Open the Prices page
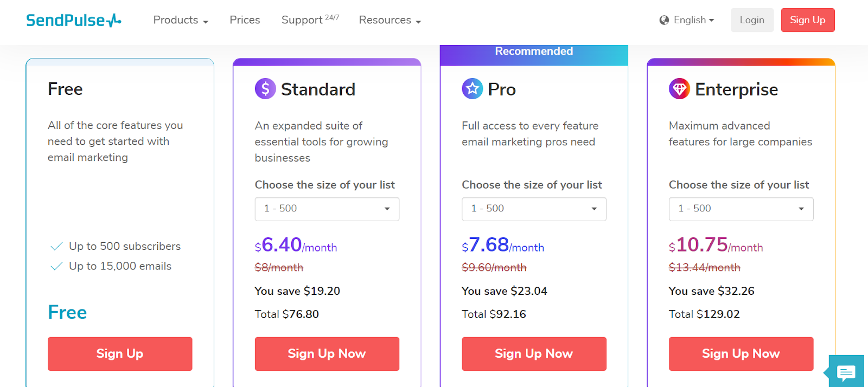Image resolution: width=868 pixels, height=387 pixels. (245, 20)
